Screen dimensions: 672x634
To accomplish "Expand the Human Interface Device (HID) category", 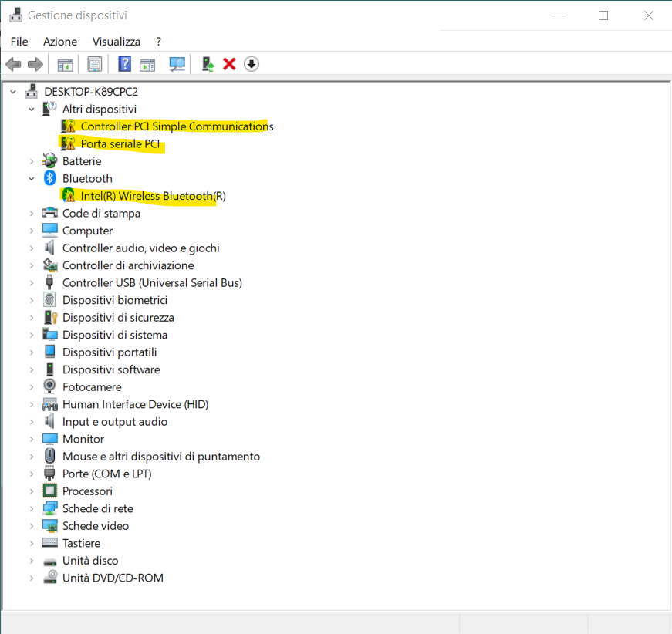I will (x=32, y=404).
